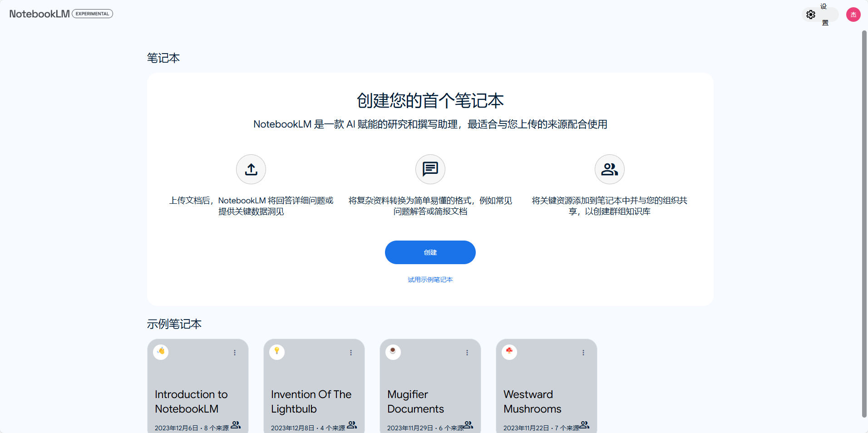Click shared icon on Invention Of The Lightbulb
This screenshot has height=433, width=868.
(352, 425)
